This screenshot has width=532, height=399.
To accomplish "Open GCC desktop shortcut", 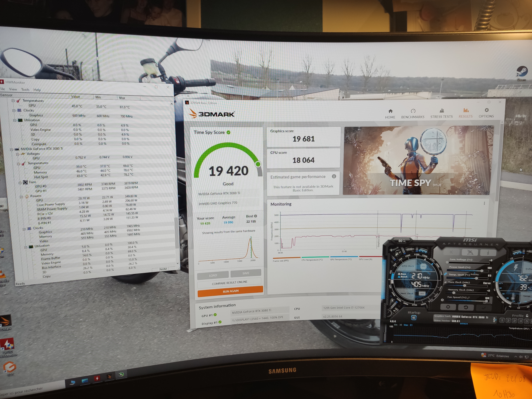I will (10, 369).
